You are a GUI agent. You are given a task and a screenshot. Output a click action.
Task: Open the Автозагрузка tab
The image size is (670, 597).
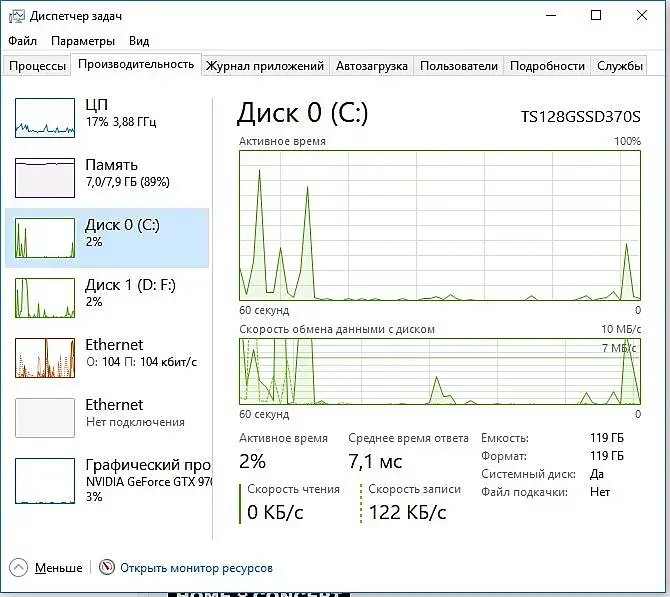tap(371, 66)
